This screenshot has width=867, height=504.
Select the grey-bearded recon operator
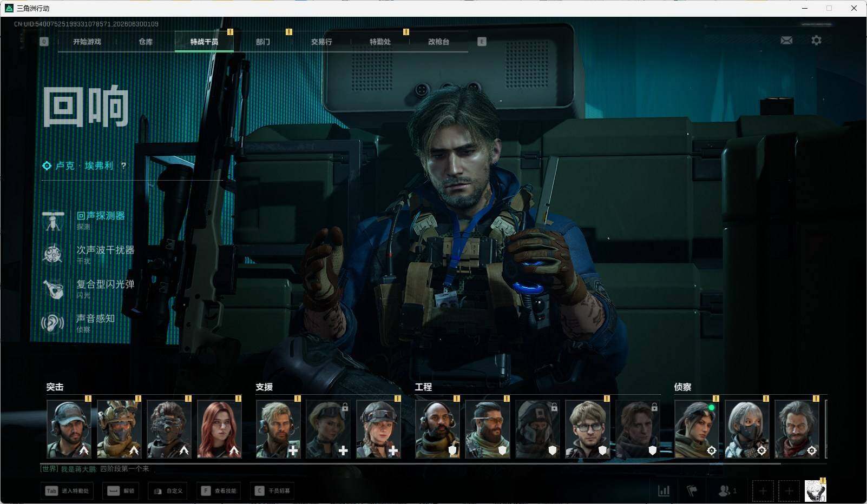coord(797,429)
